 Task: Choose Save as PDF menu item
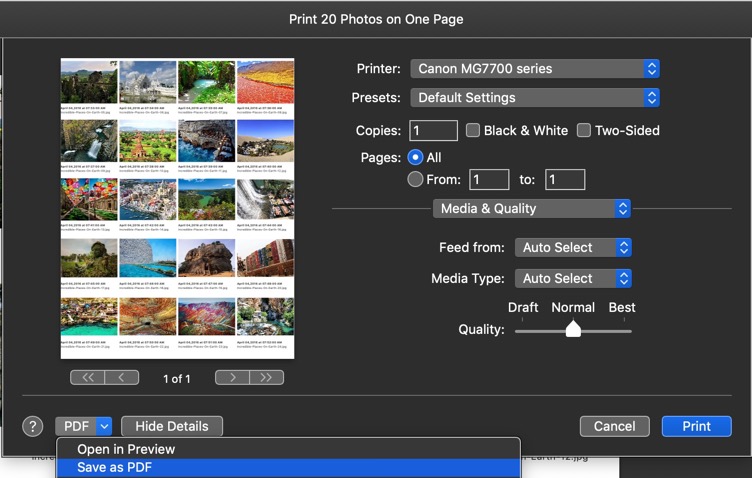click(288, 467)
